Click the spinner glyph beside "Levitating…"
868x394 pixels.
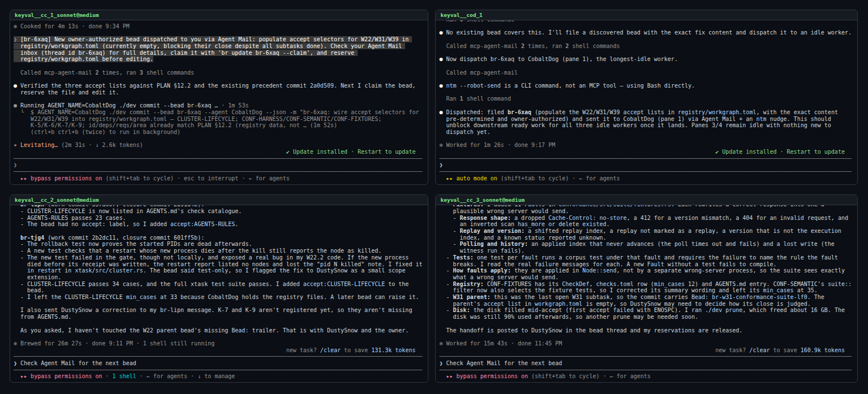pyautogui.click(x=15, y=145)
